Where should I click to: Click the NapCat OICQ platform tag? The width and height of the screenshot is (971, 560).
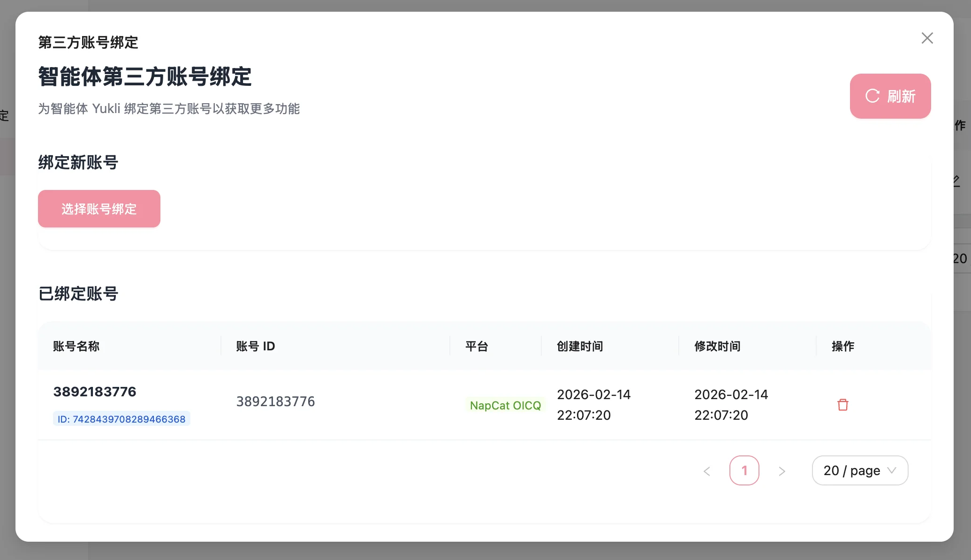point(505,405)
